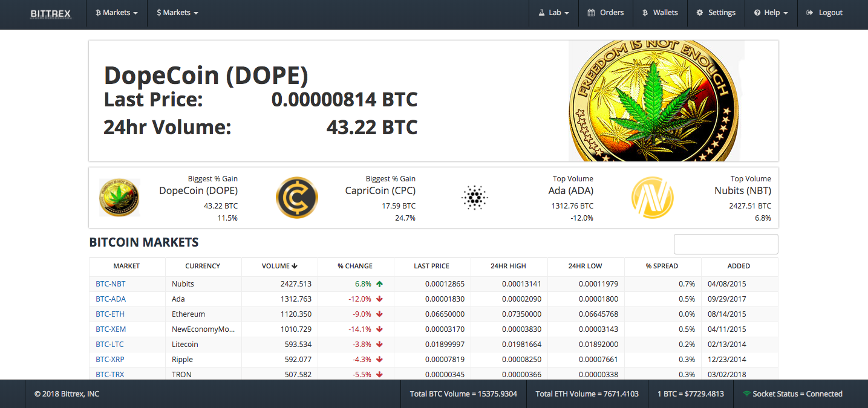Viewport: 868px width, 408px height.
Task: Go to the Orders page
Action: 605,13
